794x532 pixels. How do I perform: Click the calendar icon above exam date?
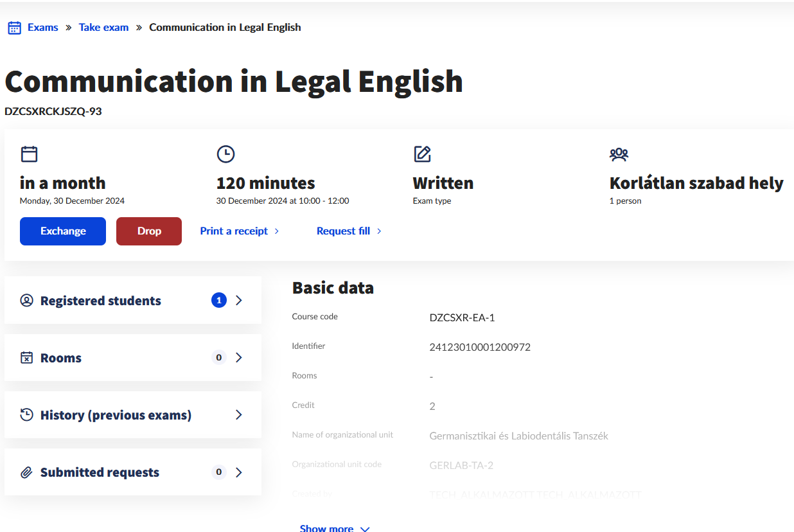pos(29,154)
